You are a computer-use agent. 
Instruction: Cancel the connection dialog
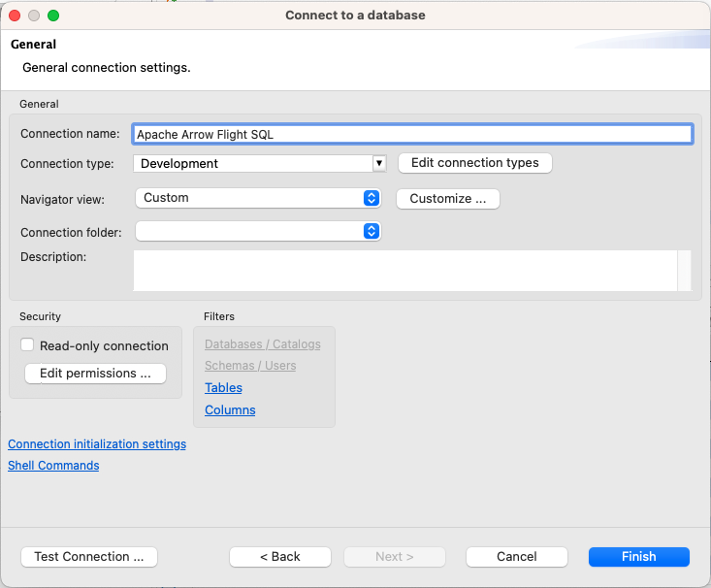[517, 557]
